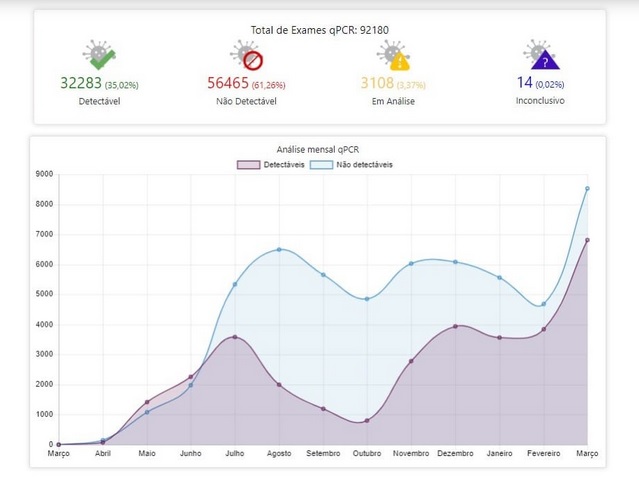The image size is (639, 481).
Task: Click the 32283 detectable count
Action: tap(81, 84)
